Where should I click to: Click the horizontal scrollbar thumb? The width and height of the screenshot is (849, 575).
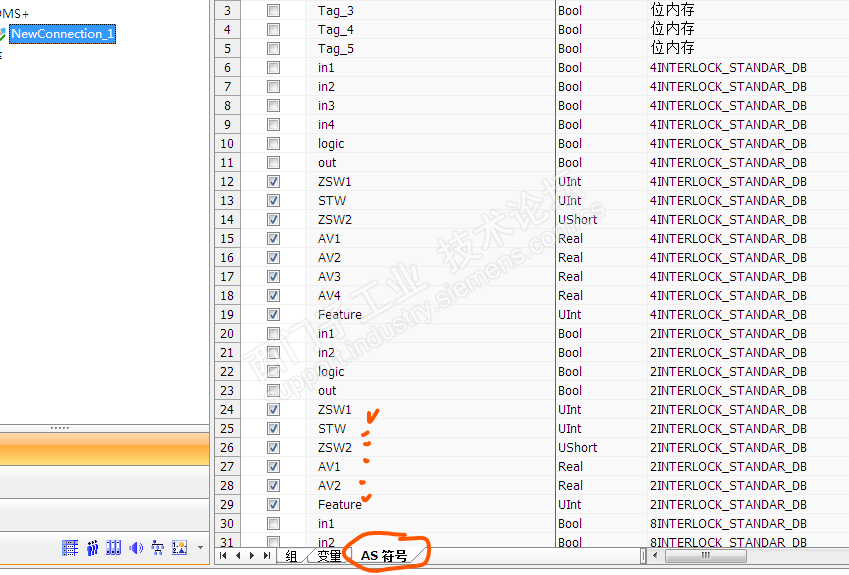click(706, 555)
